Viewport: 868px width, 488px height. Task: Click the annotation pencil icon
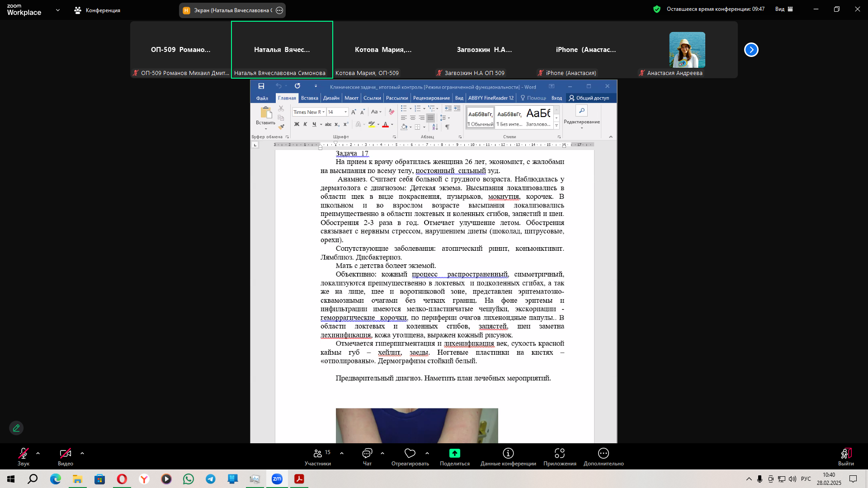coord(16,428)
